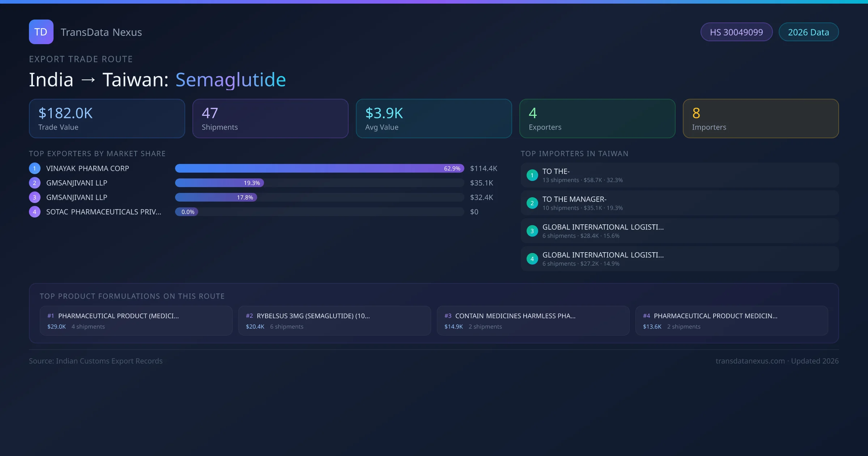Click green rank 3 importer badge
Screen dimensions: 868x456
pos(532,231)
